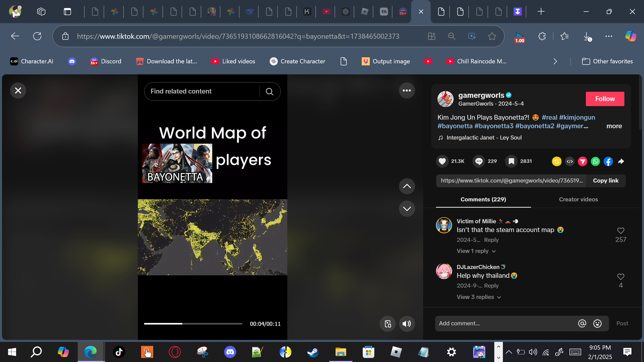
Task: Save video with bookmark icon
Action: 511,161
